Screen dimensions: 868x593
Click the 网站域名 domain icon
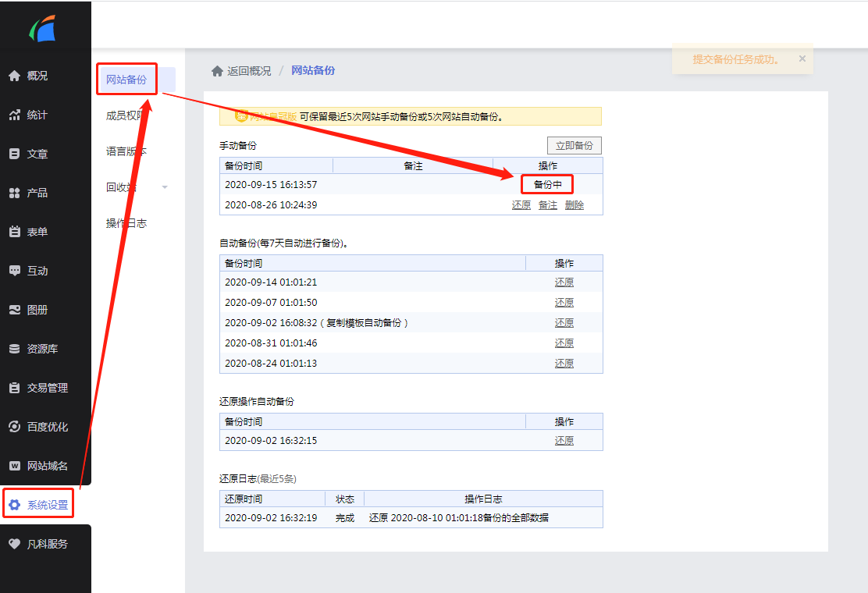coord(14,466)
